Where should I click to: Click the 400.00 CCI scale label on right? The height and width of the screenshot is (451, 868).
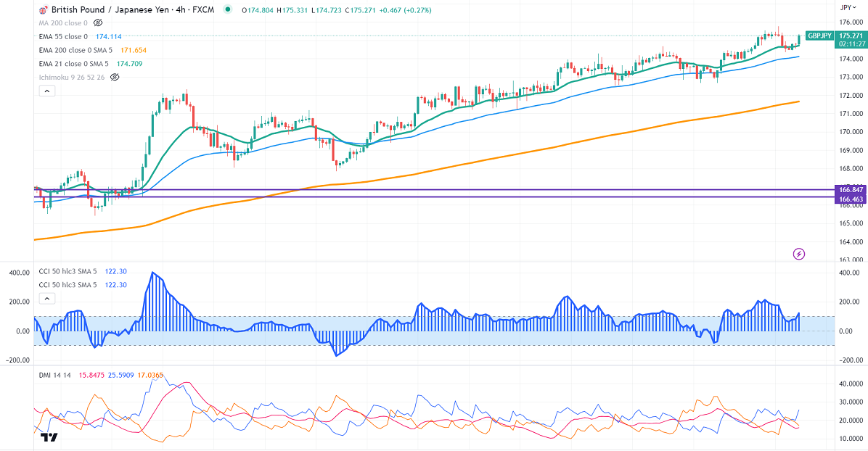click(849, 273)
